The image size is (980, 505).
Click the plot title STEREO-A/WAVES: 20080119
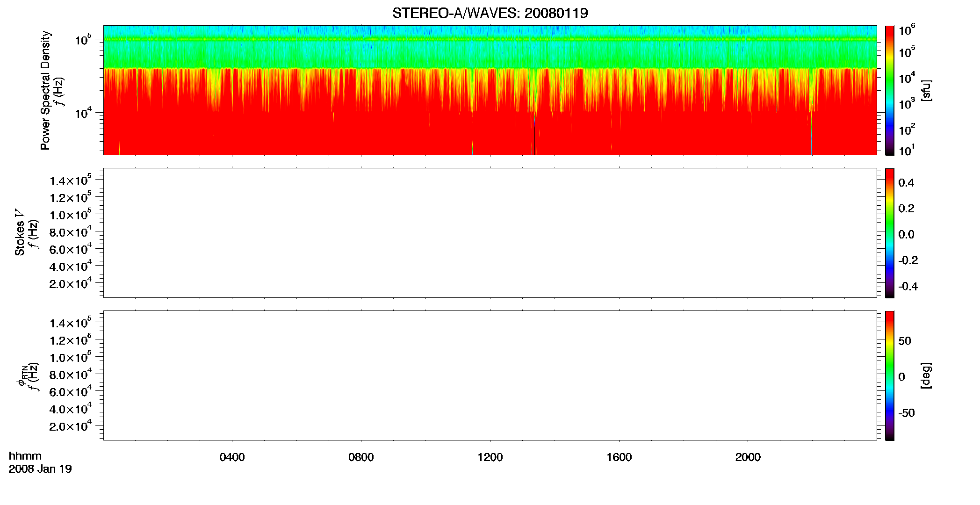coord(490,13)
